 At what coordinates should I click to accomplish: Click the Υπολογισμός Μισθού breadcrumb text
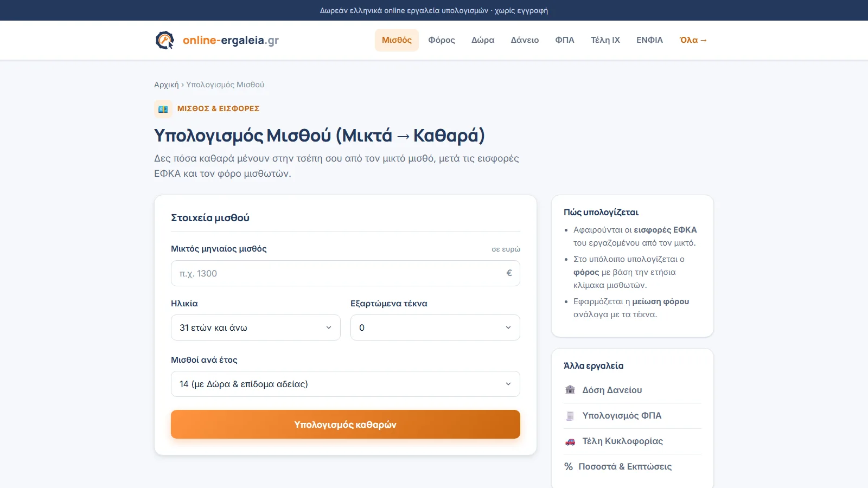pyautogui.click(x=225, y=85)
